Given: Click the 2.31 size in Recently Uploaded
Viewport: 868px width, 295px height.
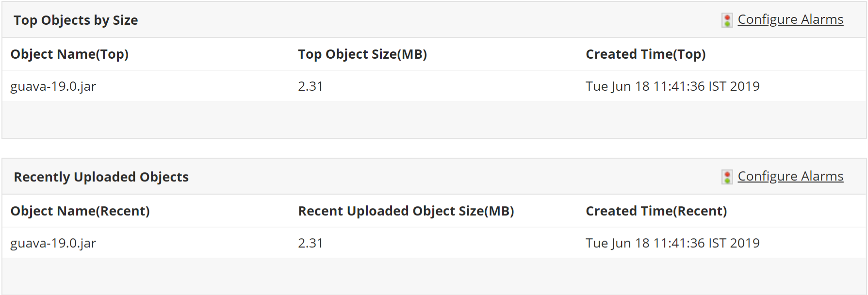Looking at the screenshot, I should (311, 243).
